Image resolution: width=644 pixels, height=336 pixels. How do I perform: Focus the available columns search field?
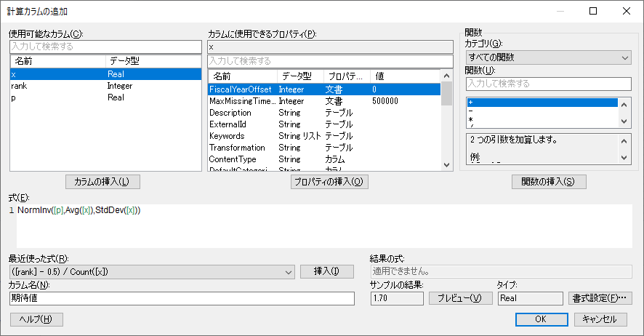coord(105,47)
